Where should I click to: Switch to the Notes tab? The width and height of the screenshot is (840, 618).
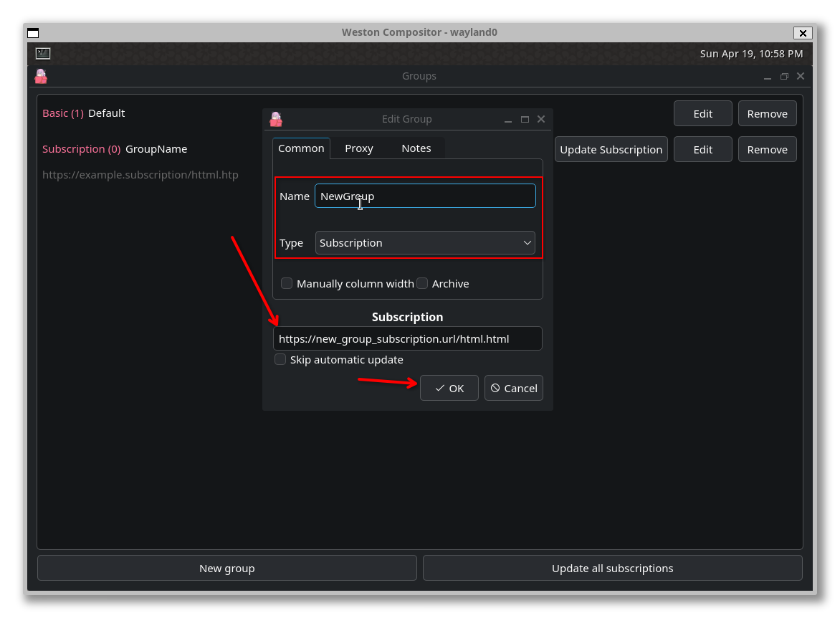[x=416, y=148]
